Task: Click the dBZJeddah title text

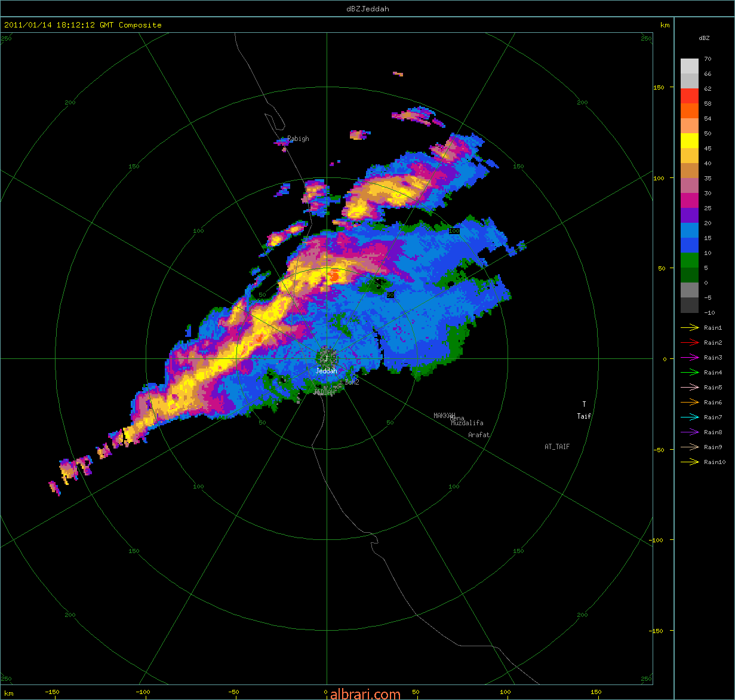Action: tap(368, 8)
